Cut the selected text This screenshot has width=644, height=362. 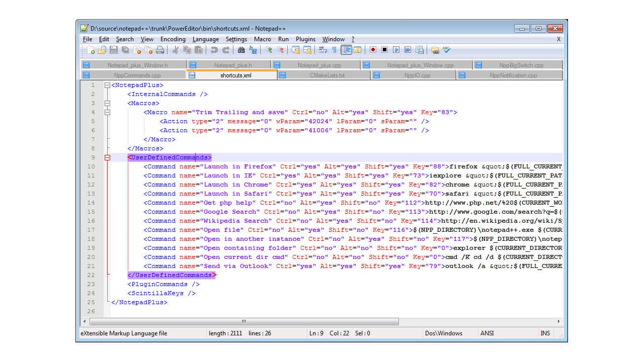point(176,50)
